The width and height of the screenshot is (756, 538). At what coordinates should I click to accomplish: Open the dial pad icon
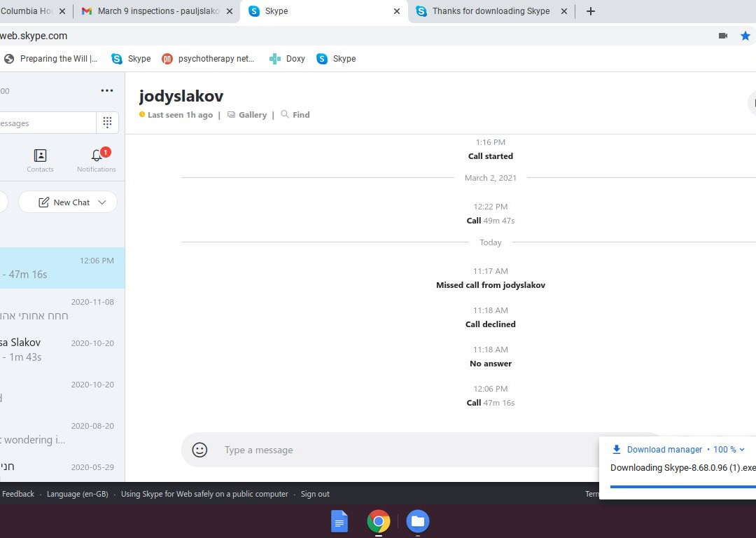[x=107, y=123]
